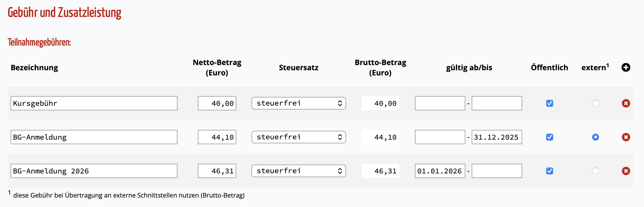644x207 pixels.
Task: Toggle Öffentlich checkbox for BG-Anmeldung 2026
Action: click(549, 171)
